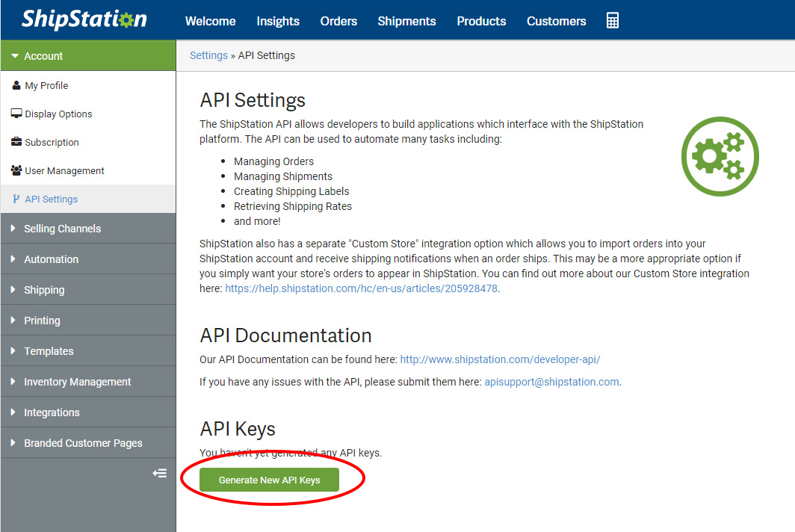795x532 pixels.
Task: Click the 'Creating Shipping Labels' bullet text
Action: pos(291,191)
